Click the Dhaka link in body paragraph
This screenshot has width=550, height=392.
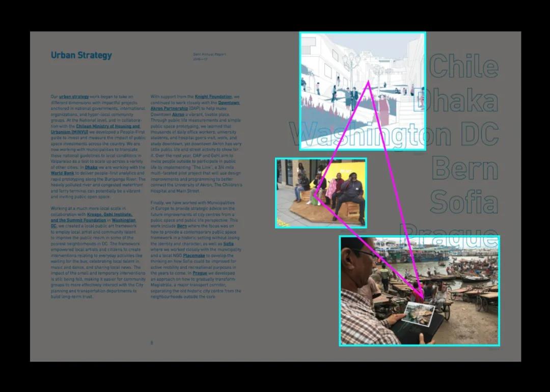(x=91, y=167)
